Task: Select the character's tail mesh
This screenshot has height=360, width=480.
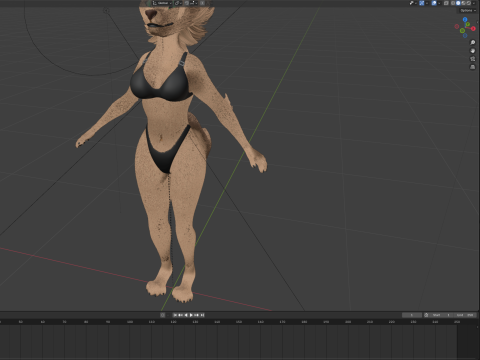Action: [204, 137]
